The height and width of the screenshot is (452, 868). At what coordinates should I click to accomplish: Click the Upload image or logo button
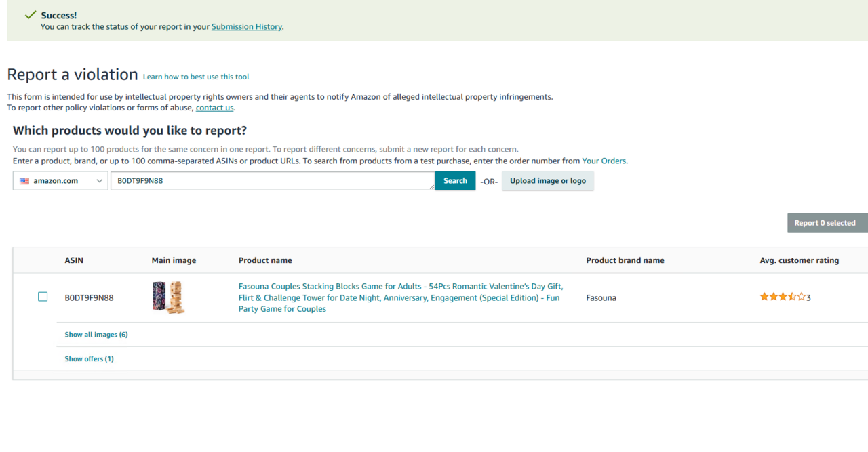tap(547, 181)
